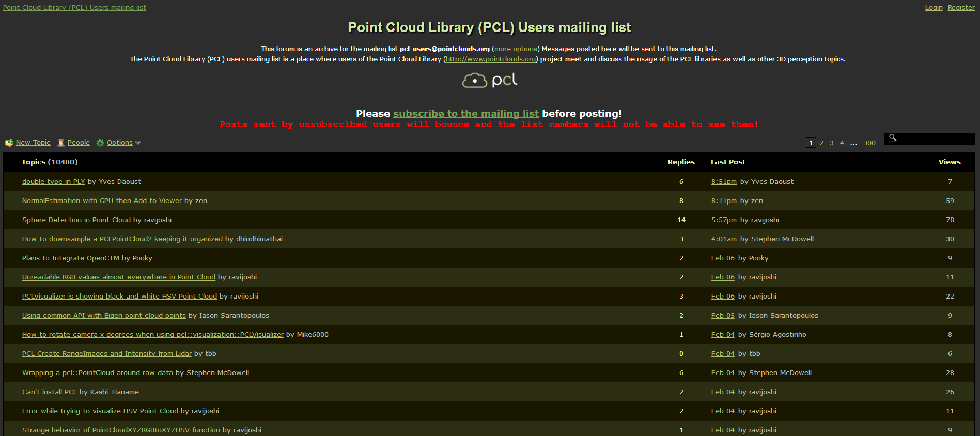Open topic 'Can't install PCL'
This screenshot has width=980, height=436.
50,392
